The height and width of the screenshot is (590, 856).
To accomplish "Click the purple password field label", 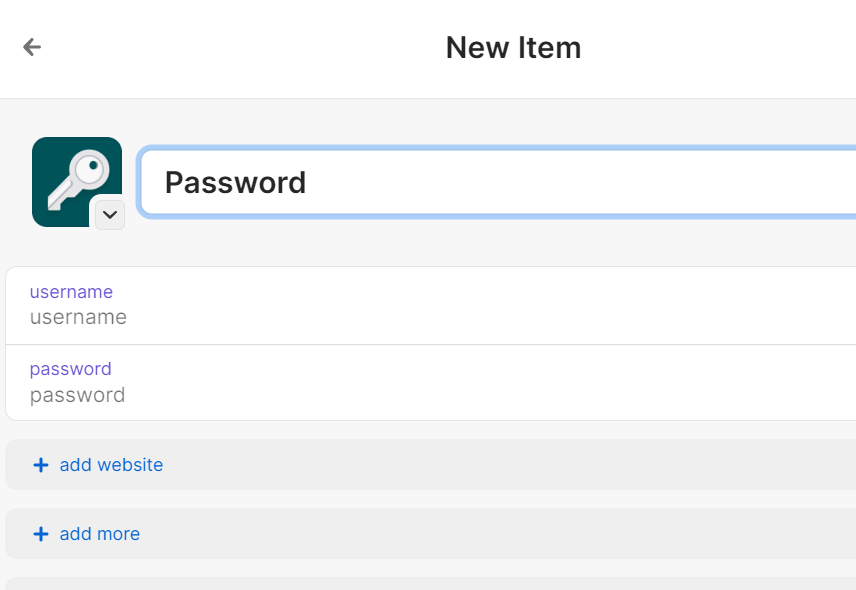I will point(70,369).
